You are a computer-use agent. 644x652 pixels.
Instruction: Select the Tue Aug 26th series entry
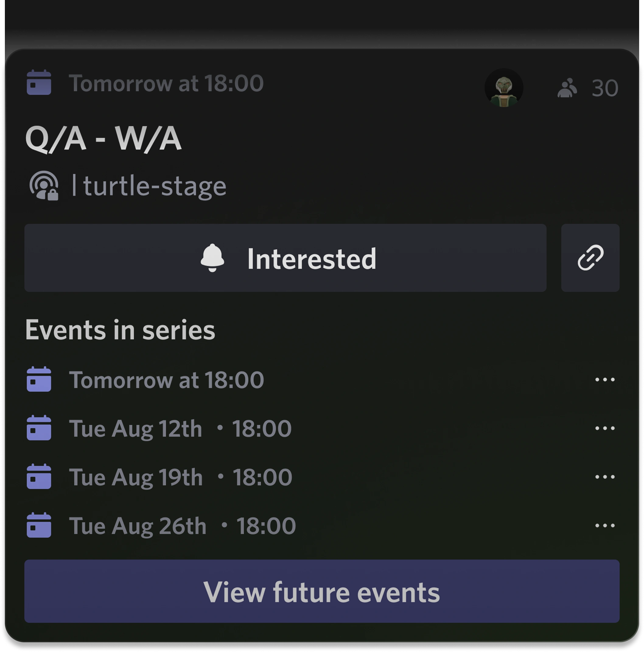182,526
